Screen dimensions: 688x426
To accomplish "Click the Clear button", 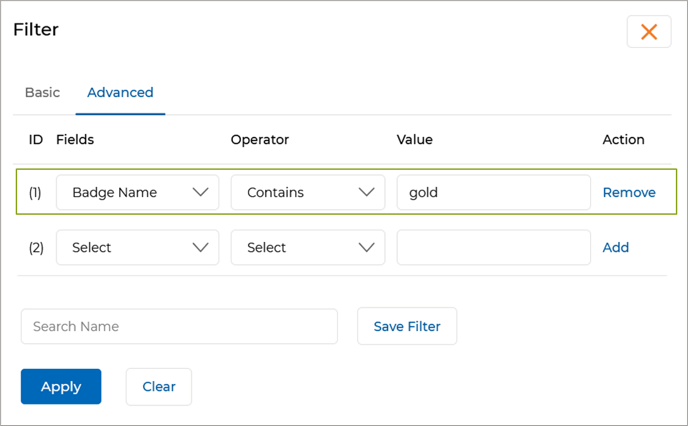I will pyautogui.click(x=159, y=386).
